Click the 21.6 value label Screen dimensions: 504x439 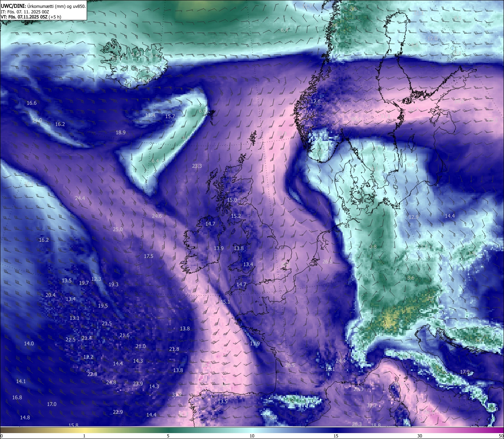(124, 335)
